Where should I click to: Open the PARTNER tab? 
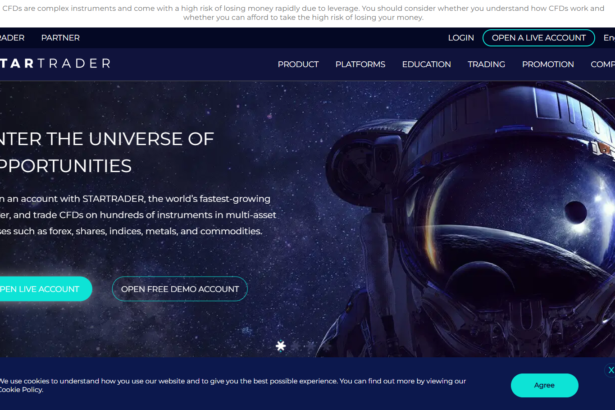pyautogui.click(x=60, y=38)
